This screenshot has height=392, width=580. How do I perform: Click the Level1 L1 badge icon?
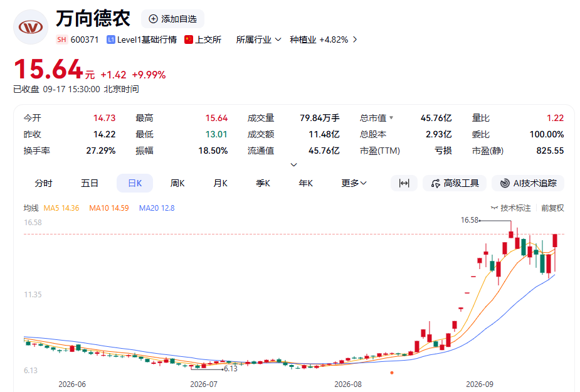click(x=110, y=40)
